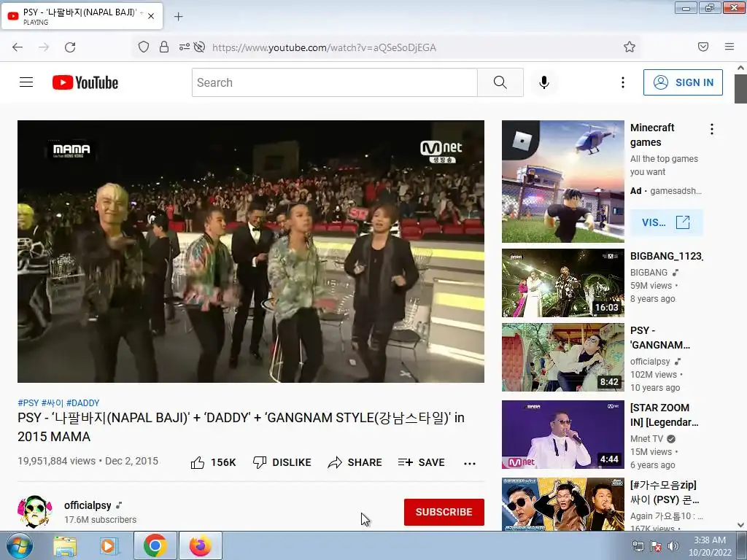Open the tracking protection shield
This screenshot has height=560, width=747.
click(144, 47)
